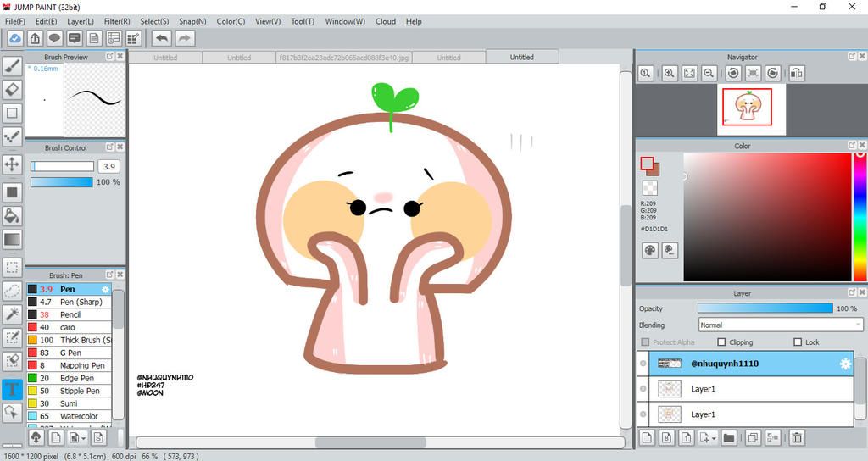Select the Eraser tool

(12, 89)
